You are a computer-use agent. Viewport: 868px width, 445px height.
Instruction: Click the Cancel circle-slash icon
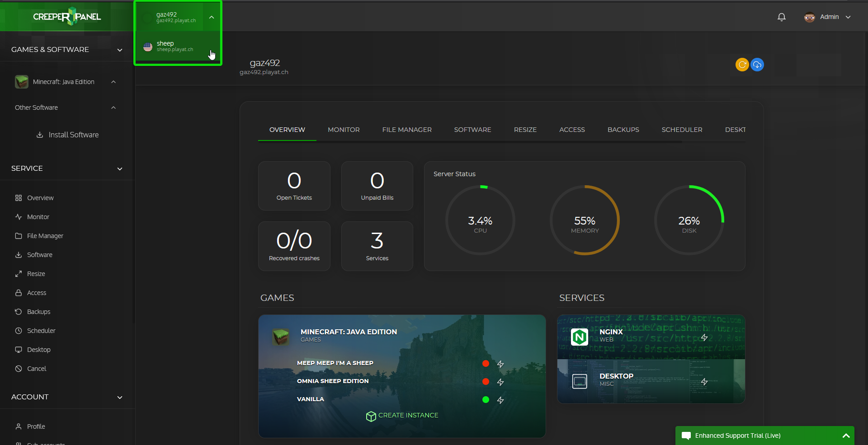pos(19,369)
